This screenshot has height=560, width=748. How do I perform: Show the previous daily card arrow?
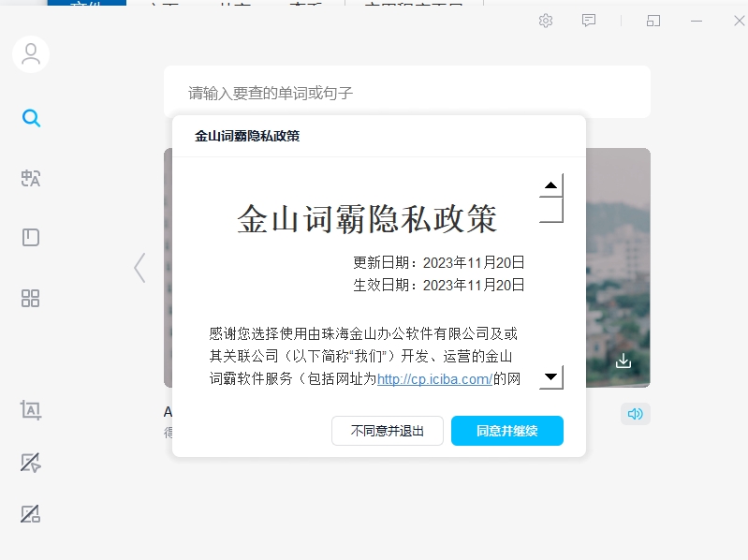click(x=139, y=268)
